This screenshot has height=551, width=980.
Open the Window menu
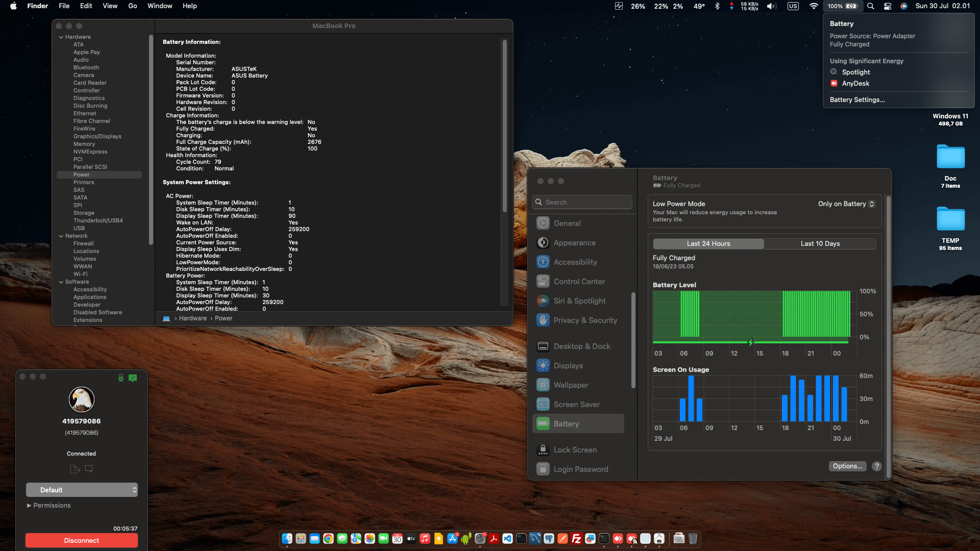160,6
